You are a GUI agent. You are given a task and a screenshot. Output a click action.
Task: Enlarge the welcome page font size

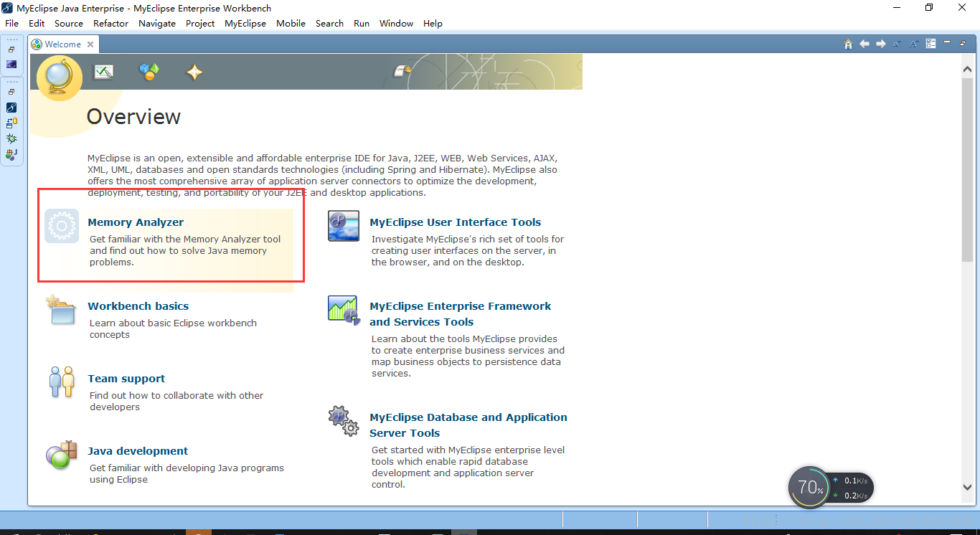coord(914,44)
